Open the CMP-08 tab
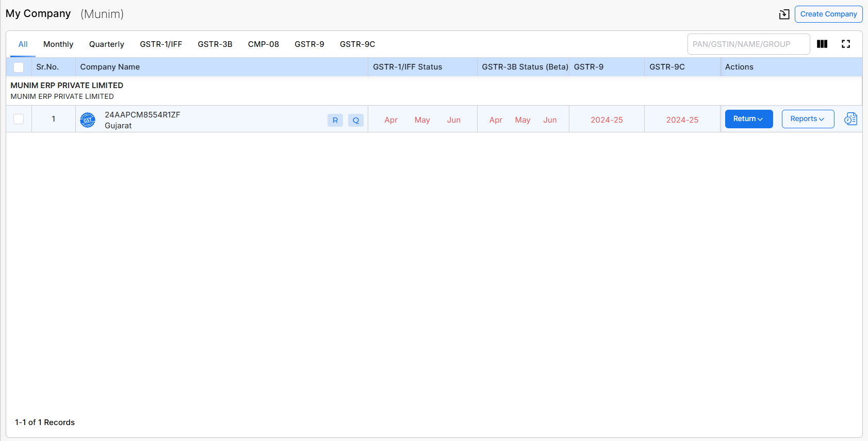The image size is (868, 441). click(x=264, y=44)
